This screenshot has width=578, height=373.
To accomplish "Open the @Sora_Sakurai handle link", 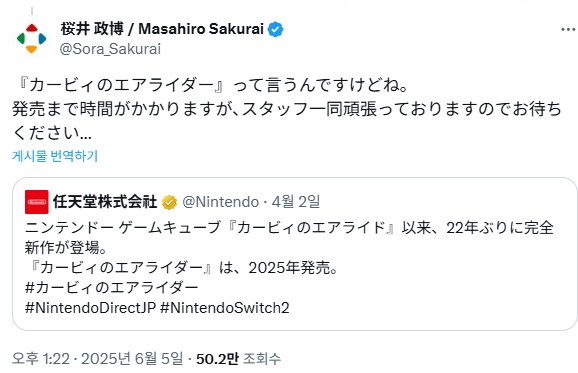I will [110, 49].
